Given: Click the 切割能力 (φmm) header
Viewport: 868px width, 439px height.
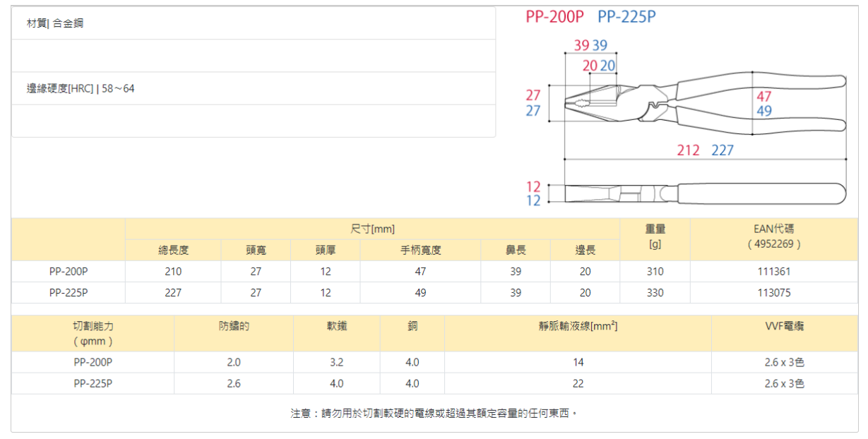Looking at the screenshot, I should (x=93, y=333).
